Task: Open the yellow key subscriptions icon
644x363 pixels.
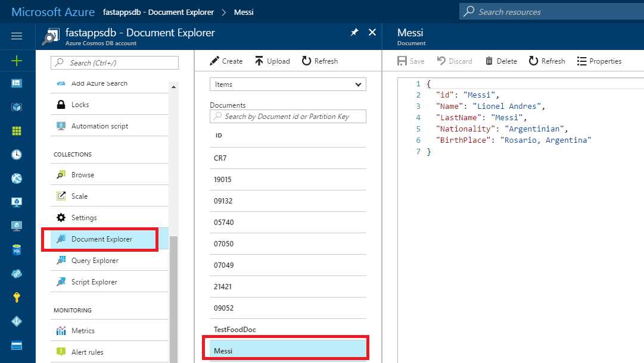Action: pos(17,298)
